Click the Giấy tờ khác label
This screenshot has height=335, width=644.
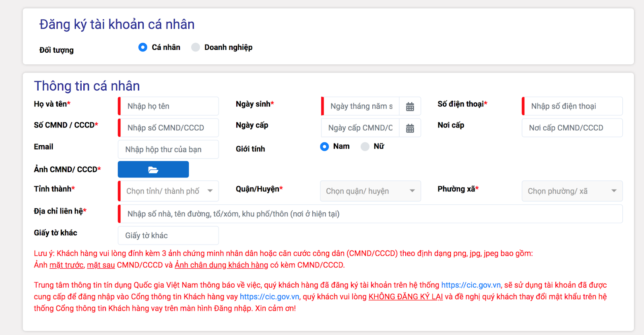pyautogui.click(x=56, y=233)
